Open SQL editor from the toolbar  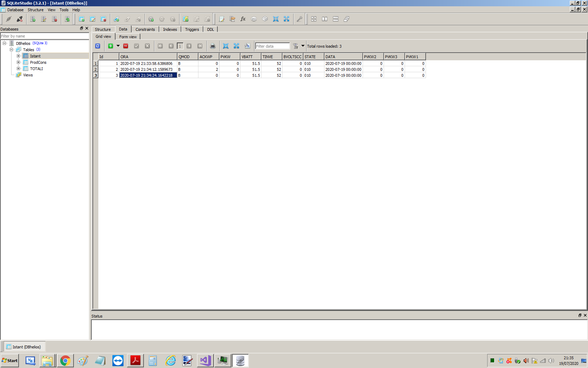(222, 19)
